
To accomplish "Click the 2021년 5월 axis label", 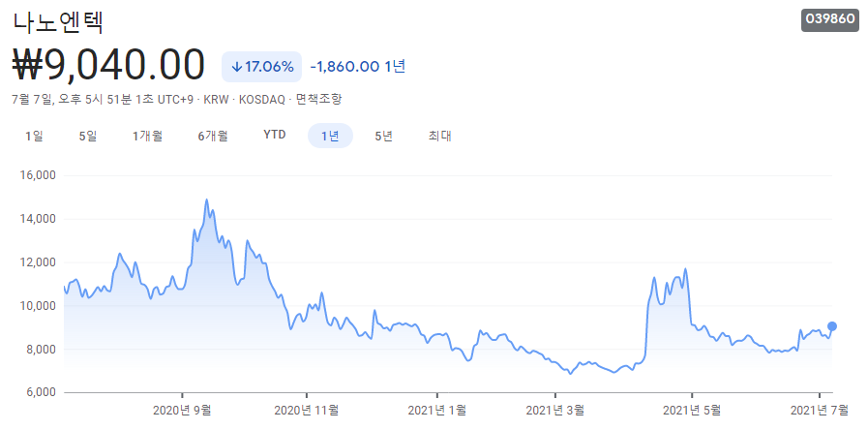I will pos(692,410).
